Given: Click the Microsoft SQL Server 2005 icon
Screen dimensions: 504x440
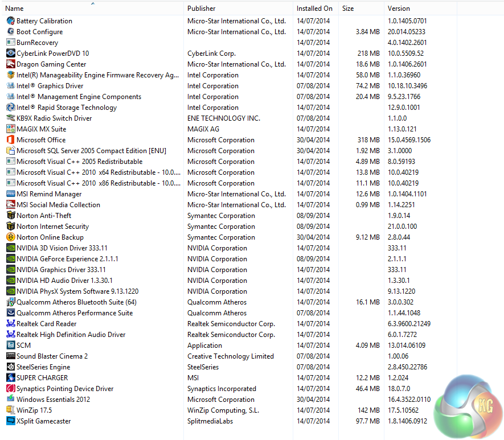Looking at the screenshot, I should 11,151.
